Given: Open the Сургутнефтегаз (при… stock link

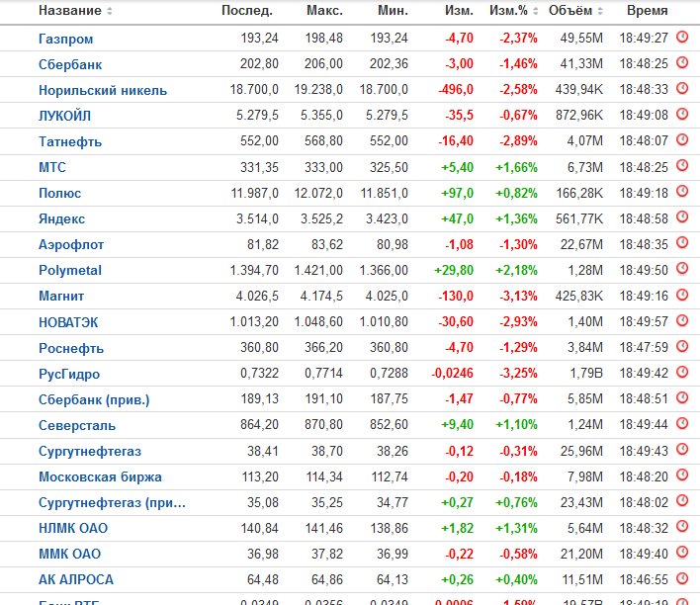Looking at the screenshot, I should (112, 503).
